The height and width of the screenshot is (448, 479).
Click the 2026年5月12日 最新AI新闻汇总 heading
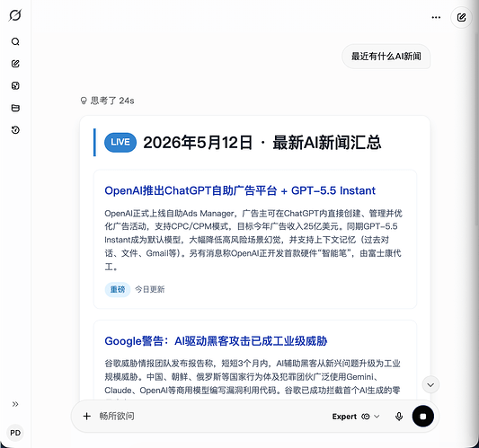click(262, 143)
